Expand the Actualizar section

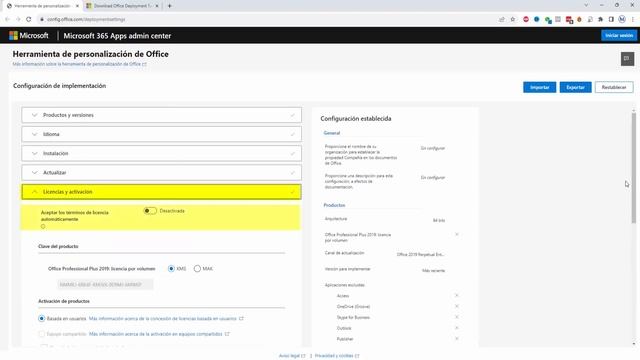tap(162, 173)
